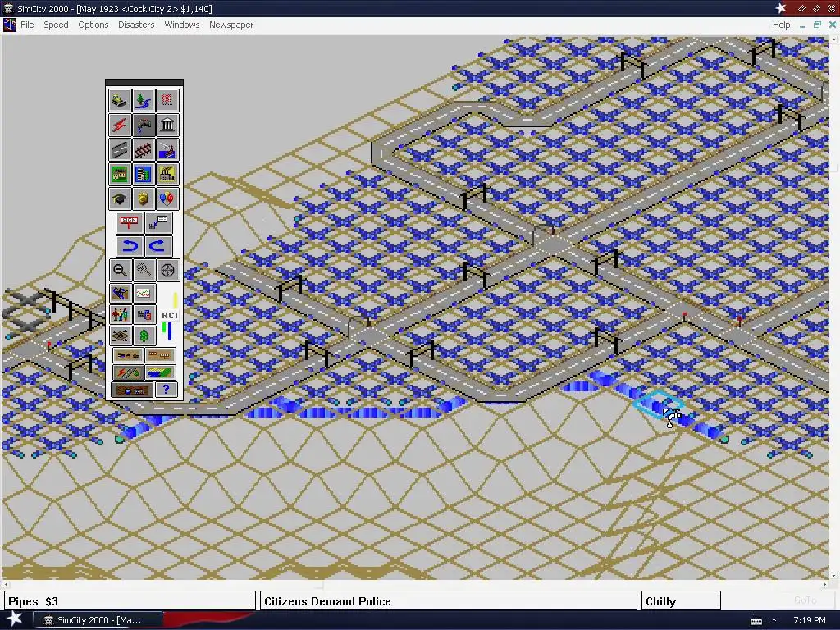Click the SimCity document icon beside File
Screen dimensions: 840x630
tap(9, 25)
